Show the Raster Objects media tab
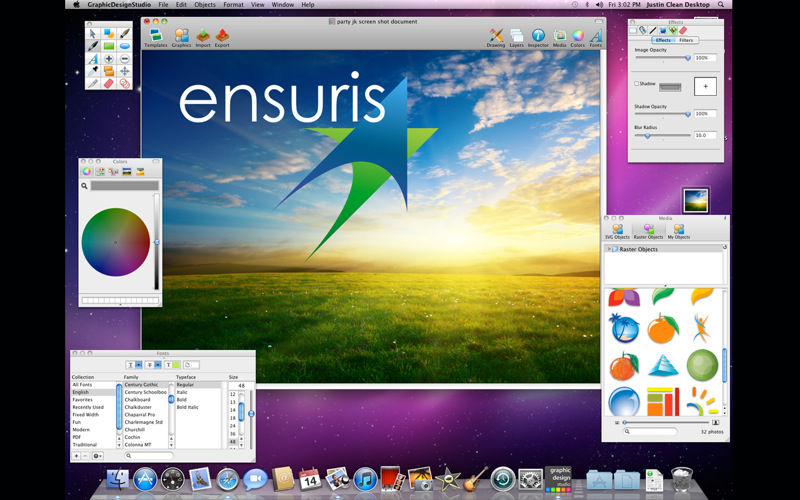 coord(648,231)
